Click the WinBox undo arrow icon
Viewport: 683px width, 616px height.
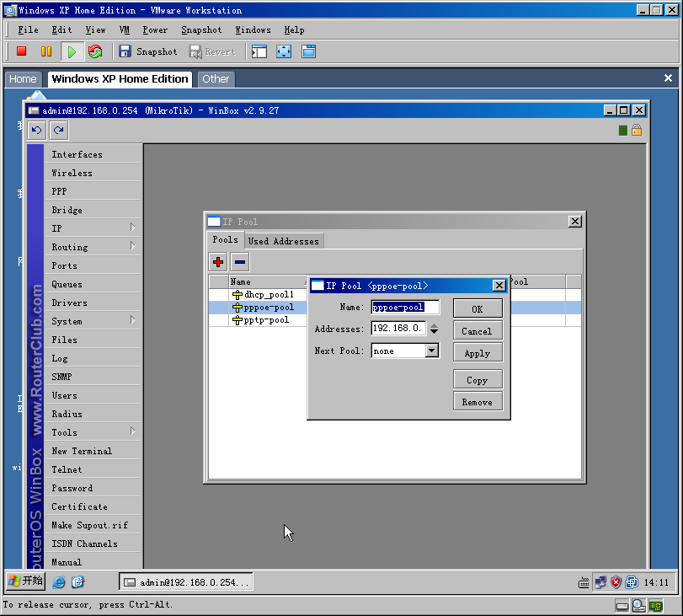tap(36, 131)
